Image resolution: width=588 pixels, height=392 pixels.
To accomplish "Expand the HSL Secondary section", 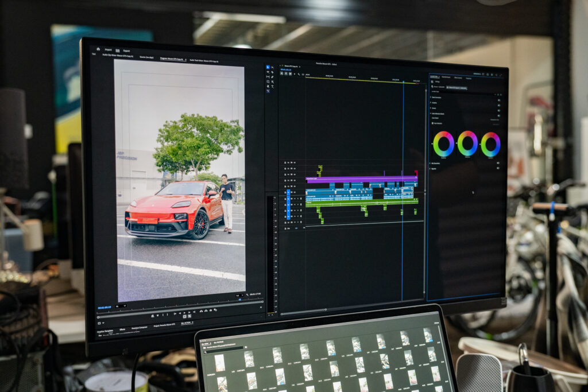I will coord(430,164).
